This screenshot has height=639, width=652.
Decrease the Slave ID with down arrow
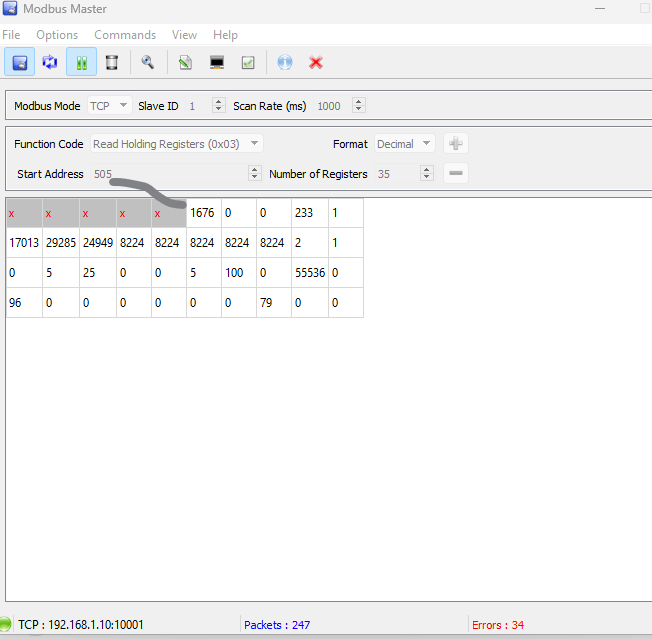pos(219,109)
